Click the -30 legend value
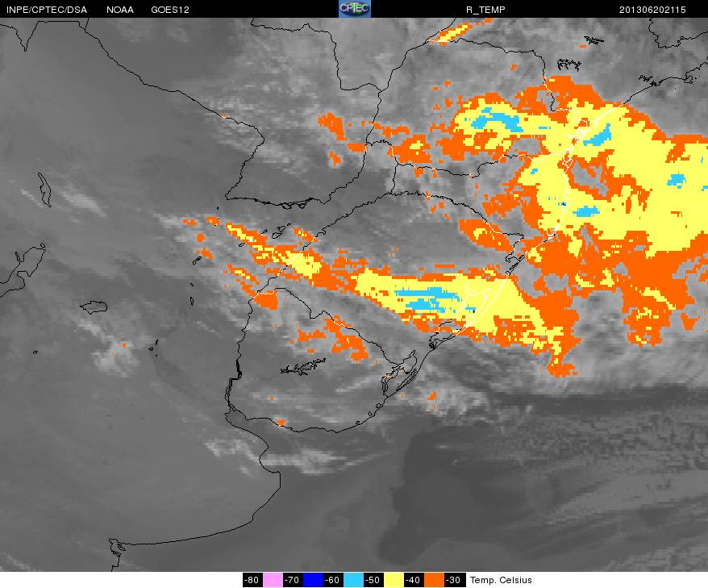The width and height of the screenshot is (708, 588). click(x=454, y=580)
